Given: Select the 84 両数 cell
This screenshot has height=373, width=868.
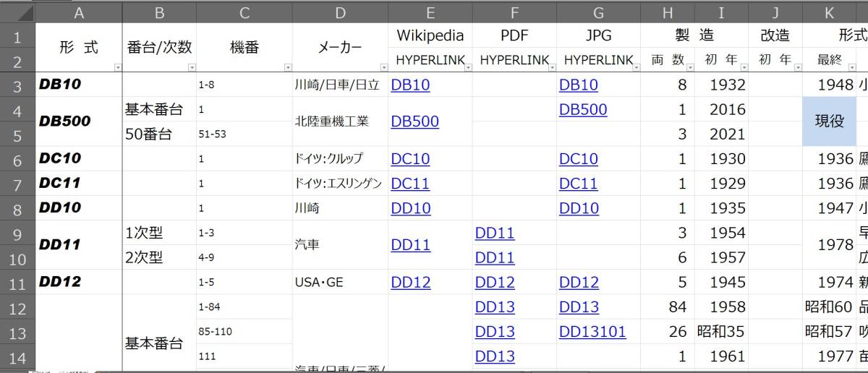Looking at the screenshot, I should click(668, 307).
